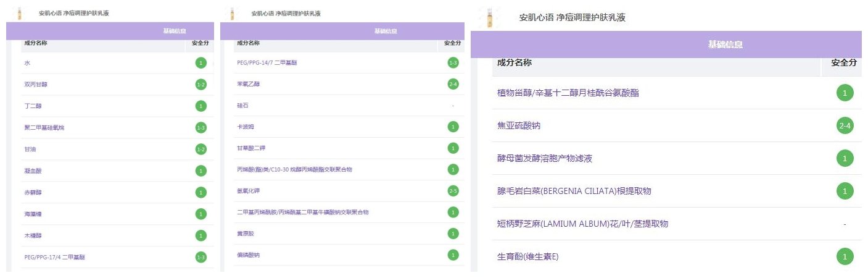Click the 成分名称 column header in right panel
868x278 pixels.
(x=515, y=62)
